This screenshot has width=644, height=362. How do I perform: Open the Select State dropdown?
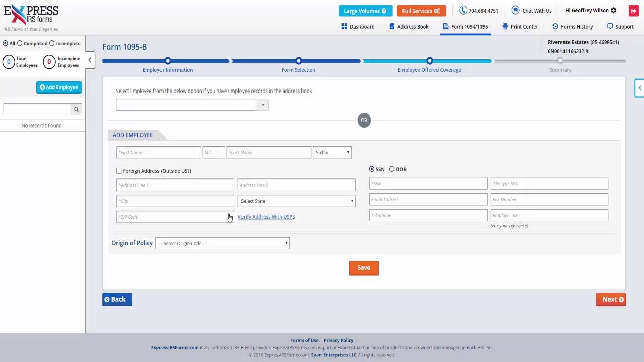(296, 201)
